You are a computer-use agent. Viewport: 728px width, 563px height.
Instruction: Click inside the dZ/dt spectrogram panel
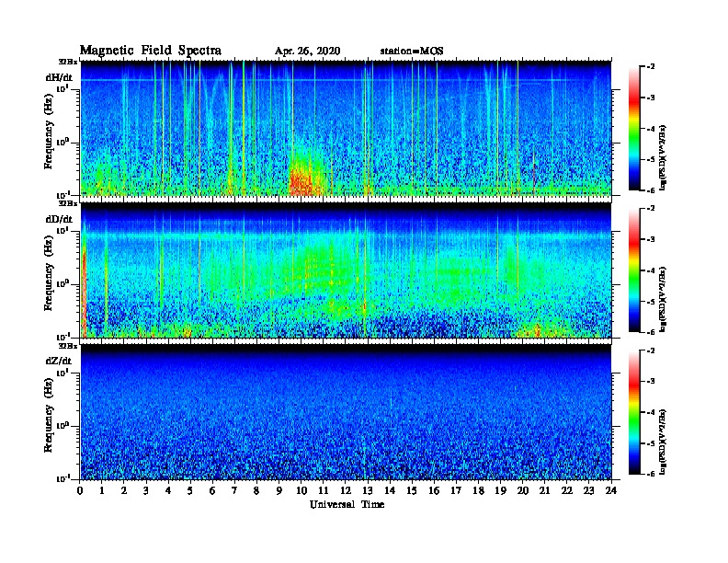click(346, 412)
